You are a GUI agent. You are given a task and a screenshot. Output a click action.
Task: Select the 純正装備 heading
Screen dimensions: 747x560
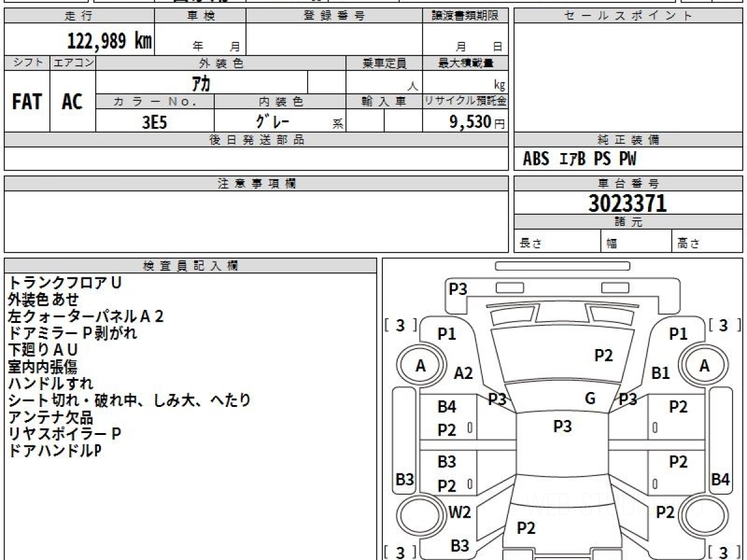(628, 140)
